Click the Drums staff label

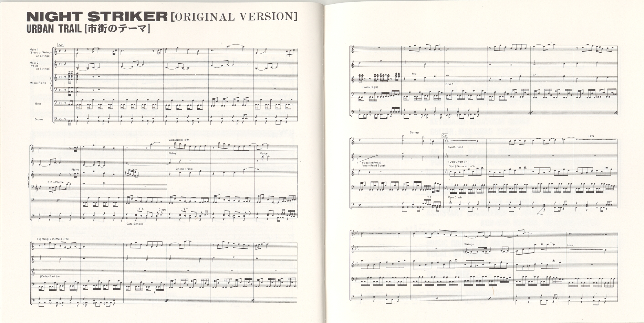(39, 119)
